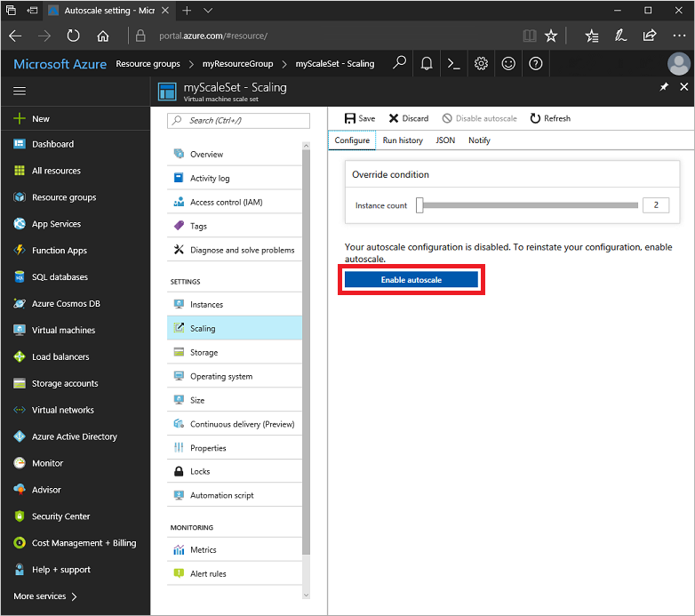Click the resource menu search box
The width and height of the screenshot is (695, 616).
tap(240, 121)
